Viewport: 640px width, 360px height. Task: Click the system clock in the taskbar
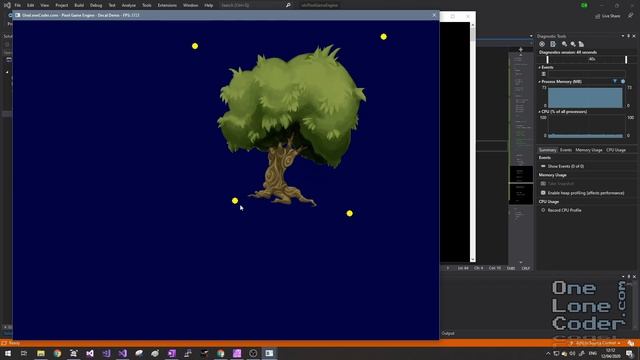611,353
